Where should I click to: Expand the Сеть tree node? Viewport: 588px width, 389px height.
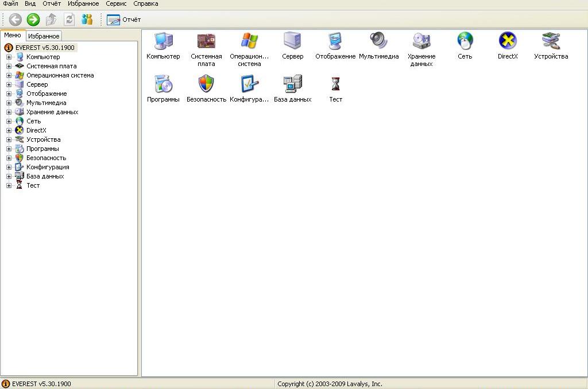[9, 121]
